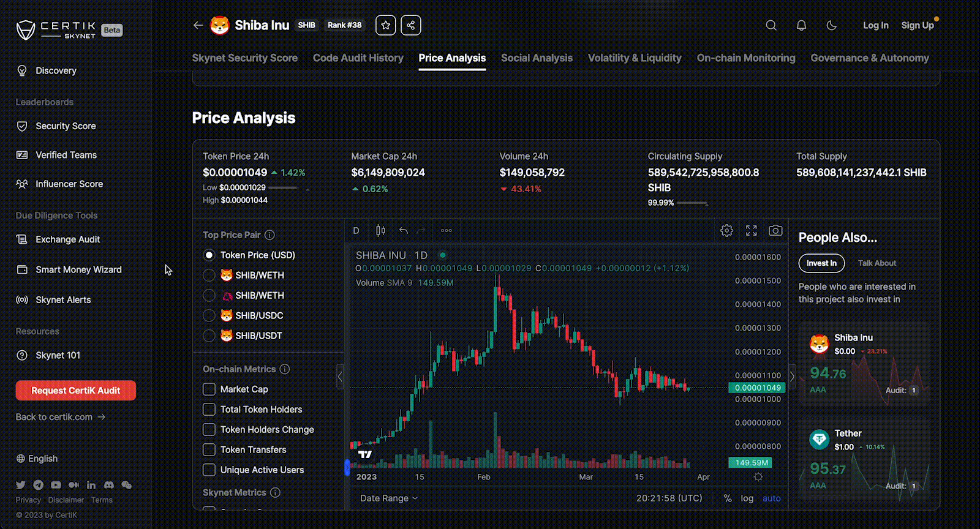980x529 pixels.
Task: Select the candlestick chart style icon
Action: coord(380,230)
